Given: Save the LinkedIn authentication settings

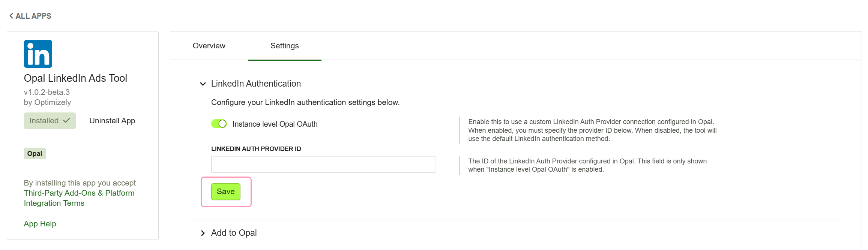Looking at the screenshot, I should 226,192.
